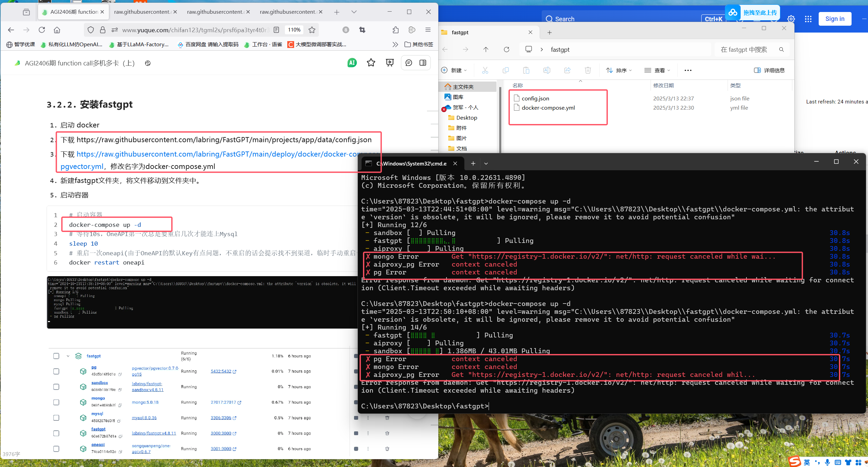The height and width of the screenshot is (467, 868).
Task: Click the Sign in button
Action: (834, 19)
